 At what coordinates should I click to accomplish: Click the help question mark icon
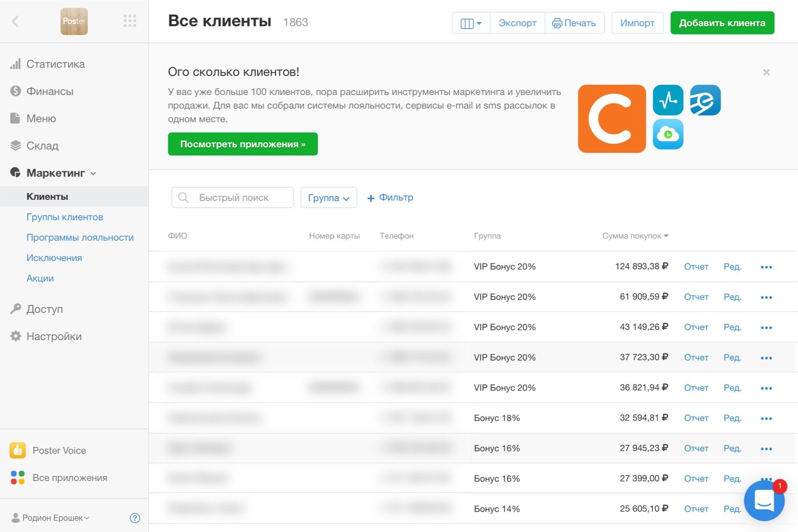135,518
